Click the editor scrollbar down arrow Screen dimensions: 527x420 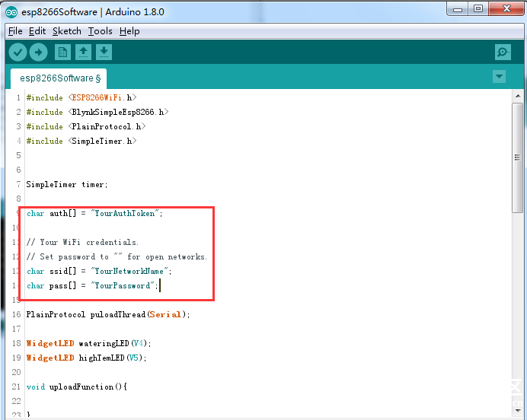[x=518, y=411]
